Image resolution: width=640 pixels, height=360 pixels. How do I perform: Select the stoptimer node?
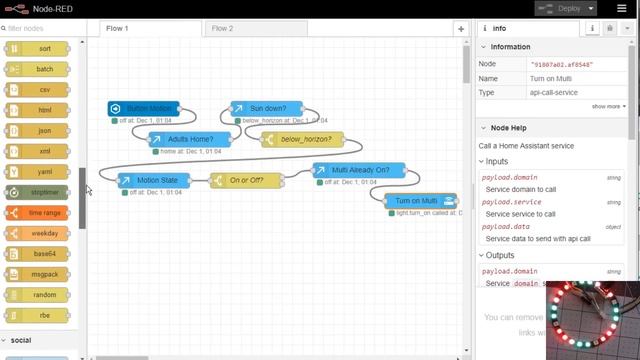coord(37,192)
